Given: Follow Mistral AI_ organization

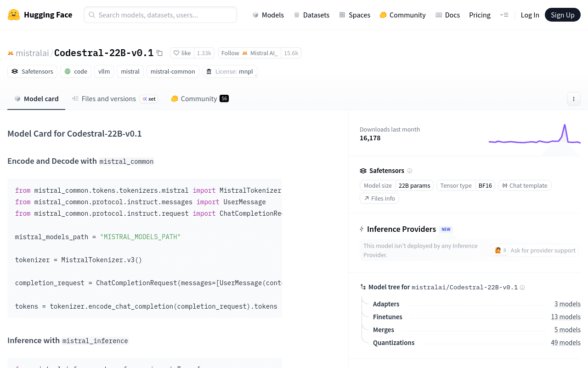Looking at the screenshot, I should [249, 53].
